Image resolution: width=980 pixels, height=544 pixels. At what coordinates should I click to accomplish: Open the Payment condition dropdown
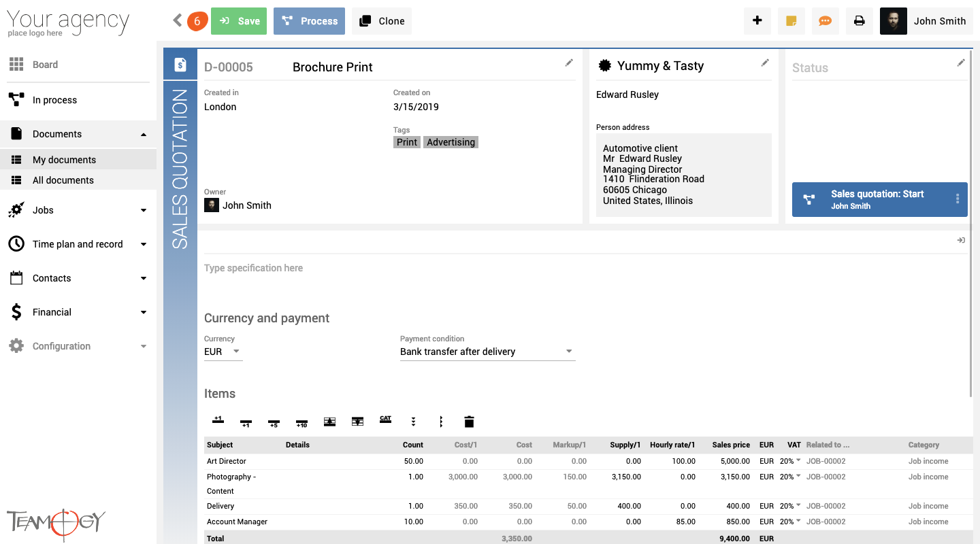point(487,352)
